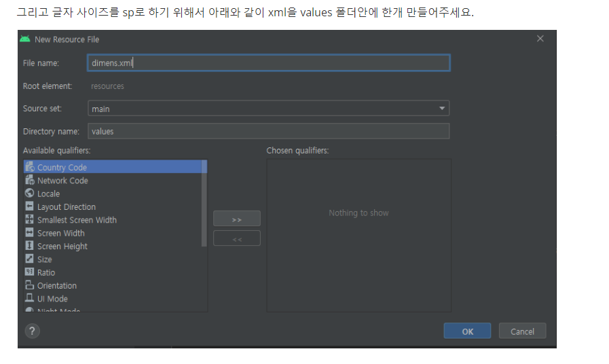The height and width of the screenshot is (364, 609).
Task: Click the Locale globe icon
Action: 29,193
